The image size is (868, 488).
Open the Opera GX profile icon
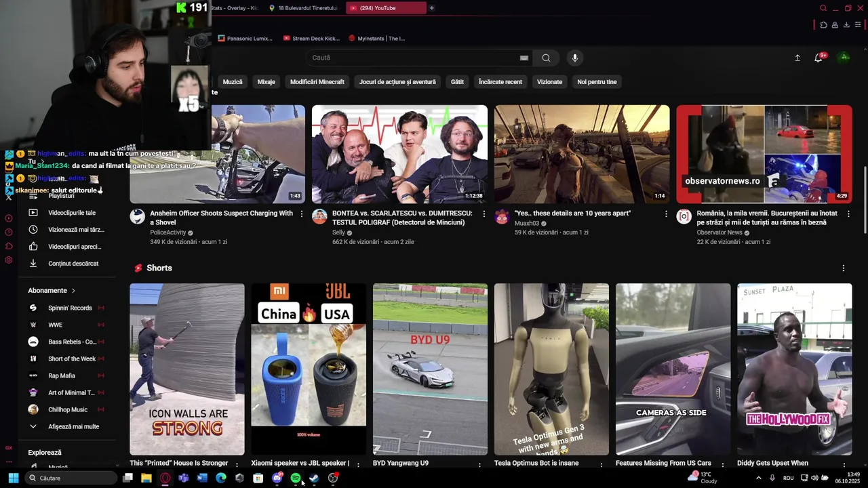coord(835,25)
